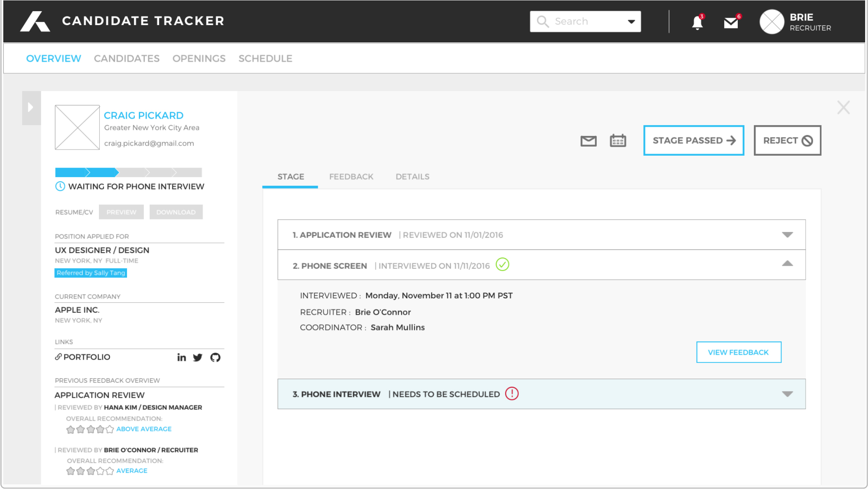
Task: Download the resume/CV
Action: (176, 212)
